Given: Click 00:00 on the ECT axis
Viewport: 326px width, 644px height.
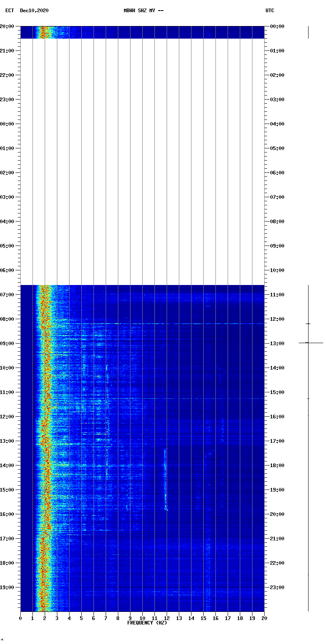Looking at the screenshot, I should [8, 124].
